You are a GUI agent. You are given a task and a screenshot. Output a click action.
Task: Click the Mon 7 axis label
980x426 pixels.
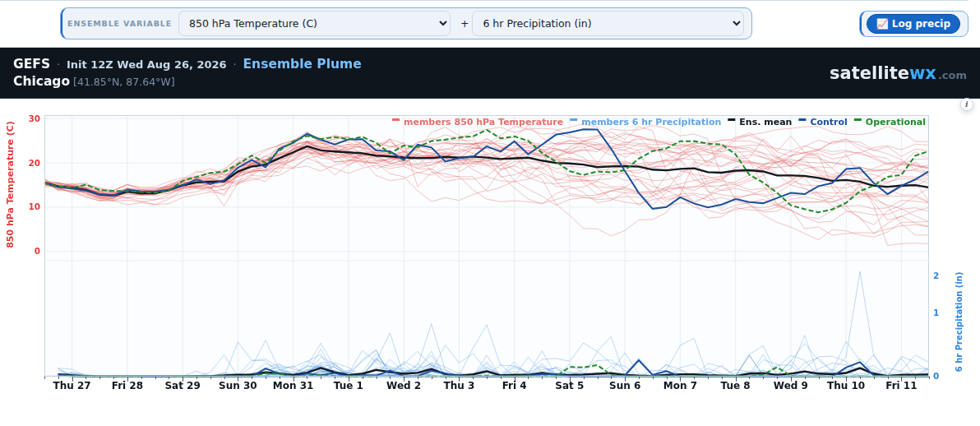[x=680, y=386]
